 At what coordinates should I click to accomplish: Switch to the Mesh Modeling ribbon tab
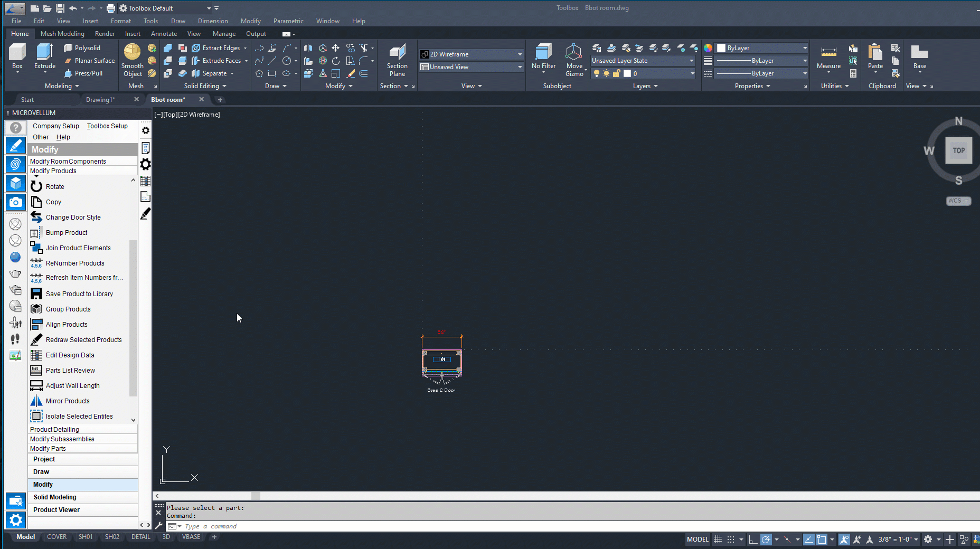[x=62, y=34]
